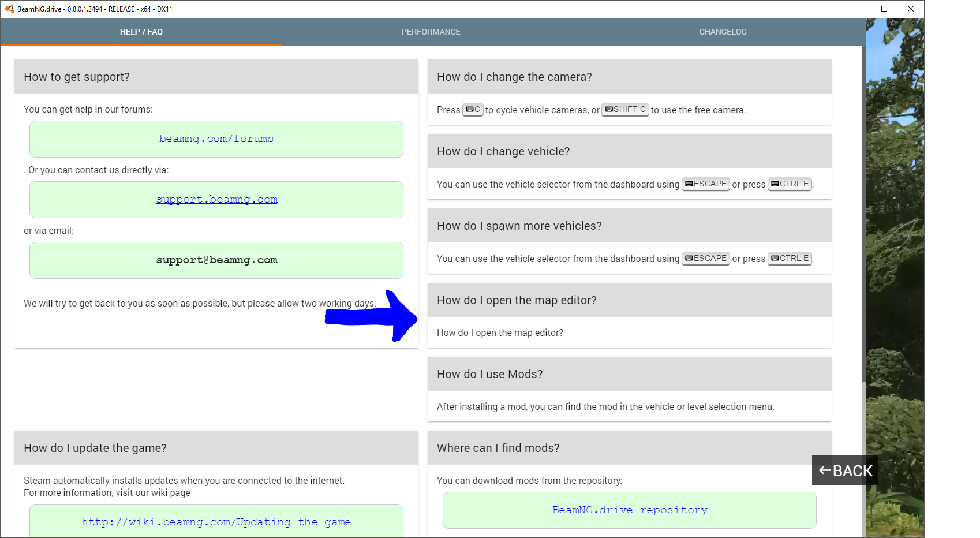The image size is (980, 538).
Task: Click ESCAPE key badge under spawn more vehicles
Action: point(706,259)
